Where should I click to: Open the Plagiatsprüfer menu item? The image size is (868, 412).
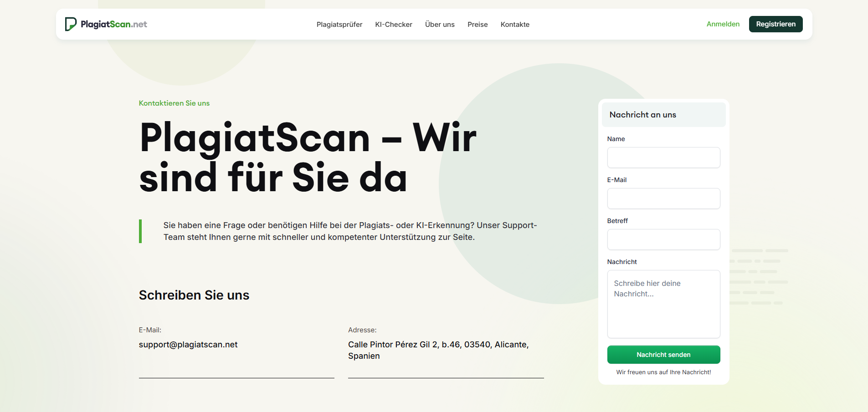(x=339, y=25)
